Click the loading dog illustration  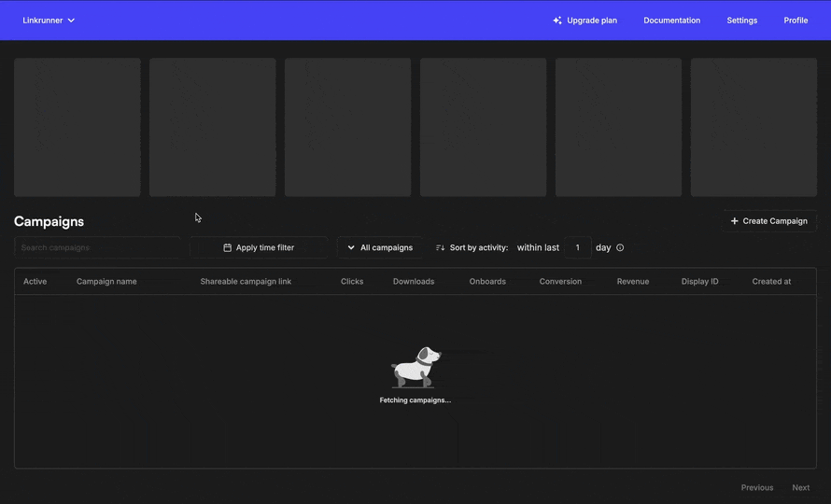(x=415, y=367)
